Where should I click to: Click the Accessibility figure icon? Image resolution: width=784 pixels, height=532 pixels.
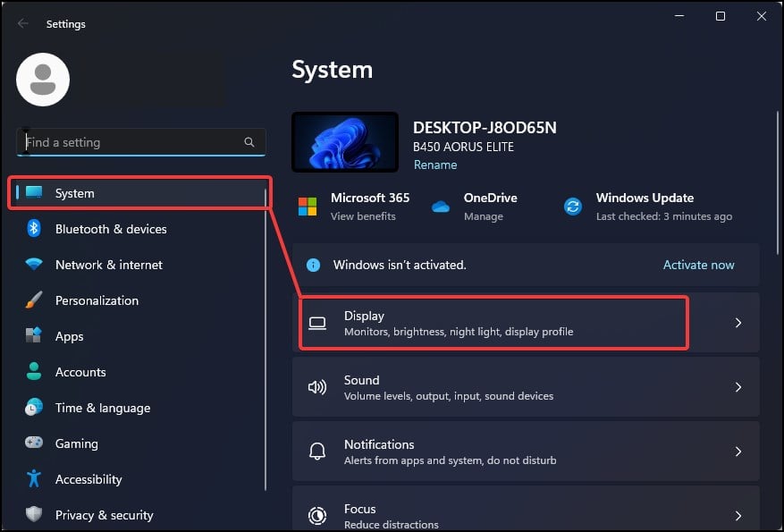point(33,478)
